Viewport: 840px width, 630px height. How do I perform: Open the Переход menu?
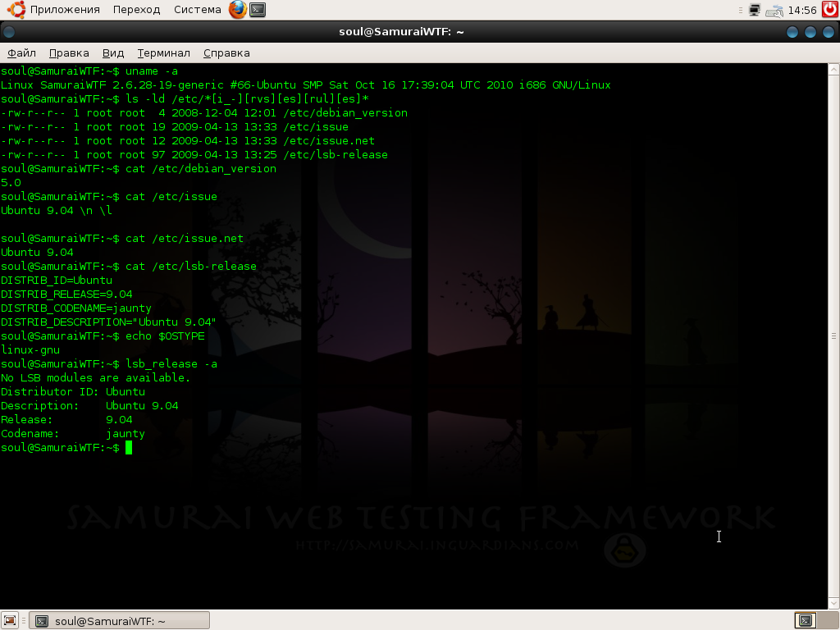coord(137,10)
